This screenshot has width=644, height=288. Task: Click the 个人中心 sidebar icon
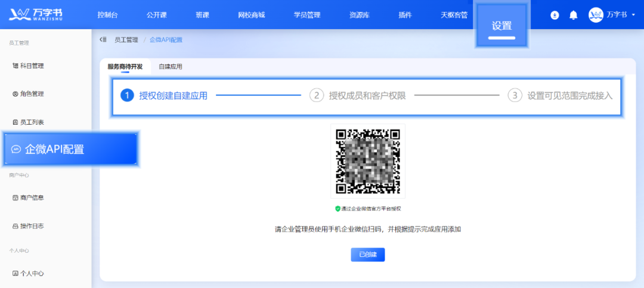point(15,273)
